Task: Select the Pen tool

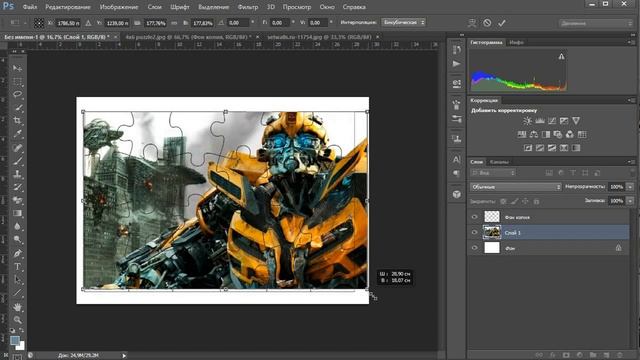Action: [x=18, y=253]
